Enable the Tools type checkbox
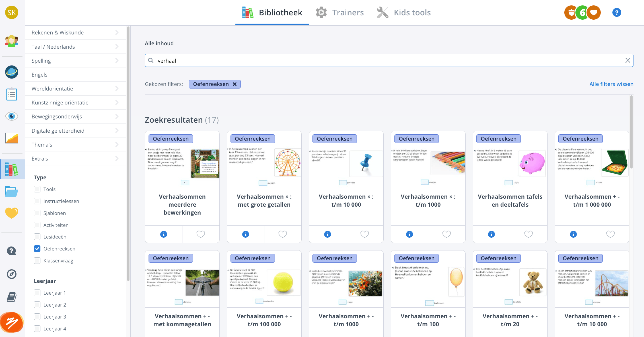Screen dimensions: 644x337 pos(37,189)
